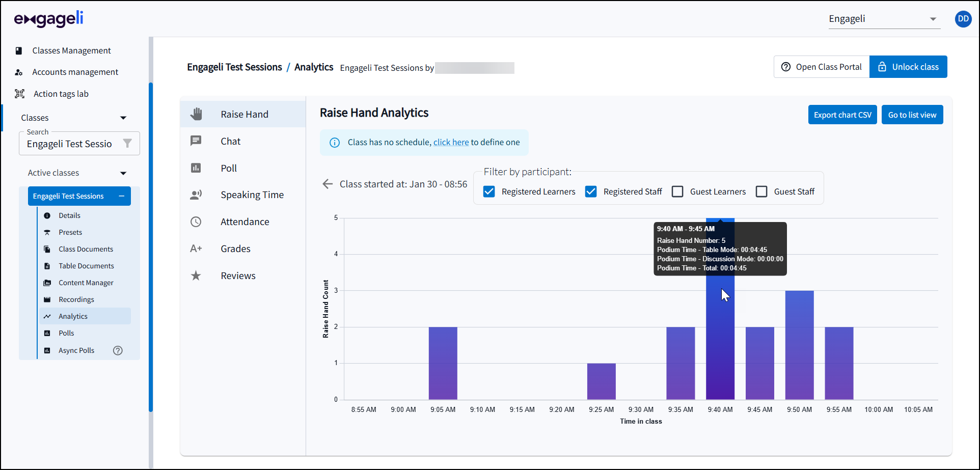Viewport: 980px width, 470px height.
Task: Click the 9:25 AM chart bar
Action: [602, 381]
